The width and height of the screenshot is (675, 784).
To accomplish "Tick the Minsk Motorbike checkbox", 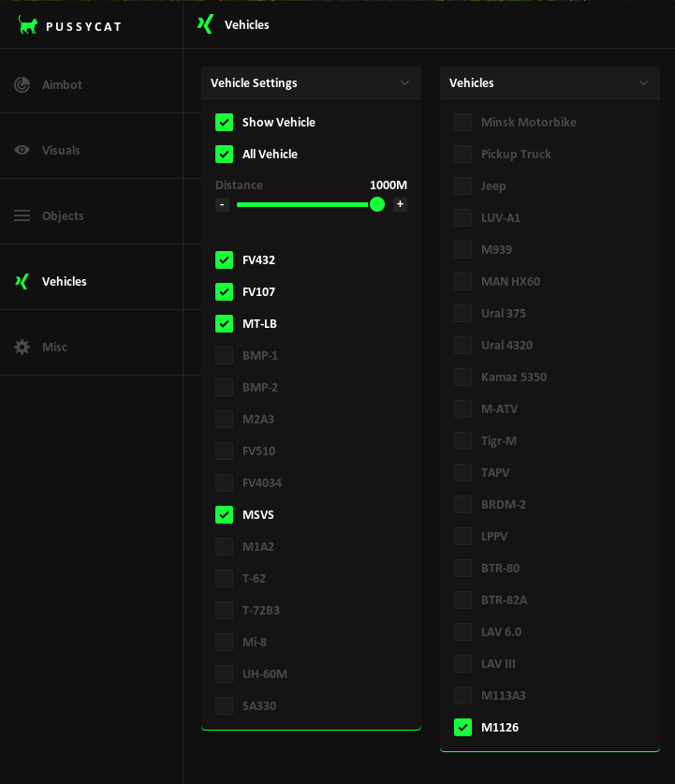I will [462, 122].
